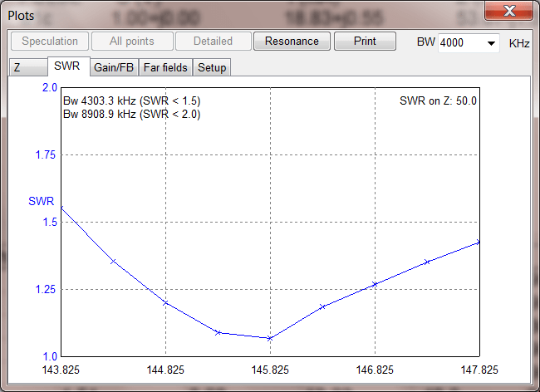The width and height of the screenshot is (540, 392).
Task: Switch to the Z tab
Action: pos(17,67)
